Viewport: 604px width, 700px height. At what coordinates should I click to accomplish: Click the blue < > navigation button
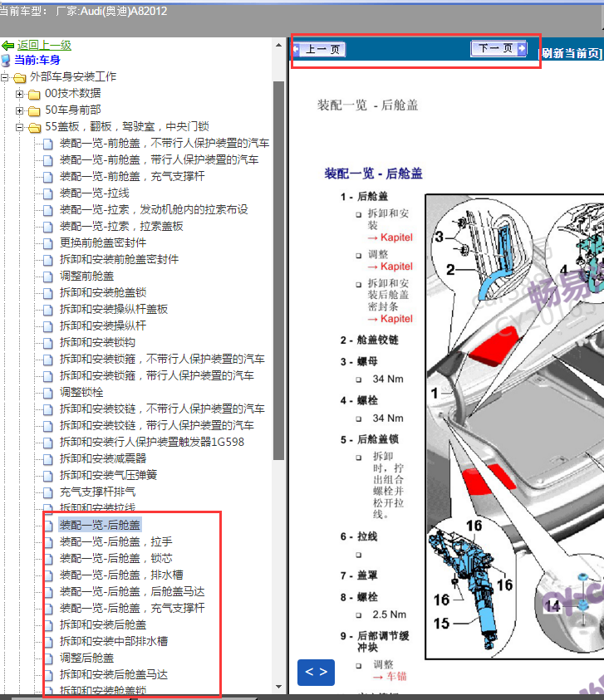click(x=316, y=672)
